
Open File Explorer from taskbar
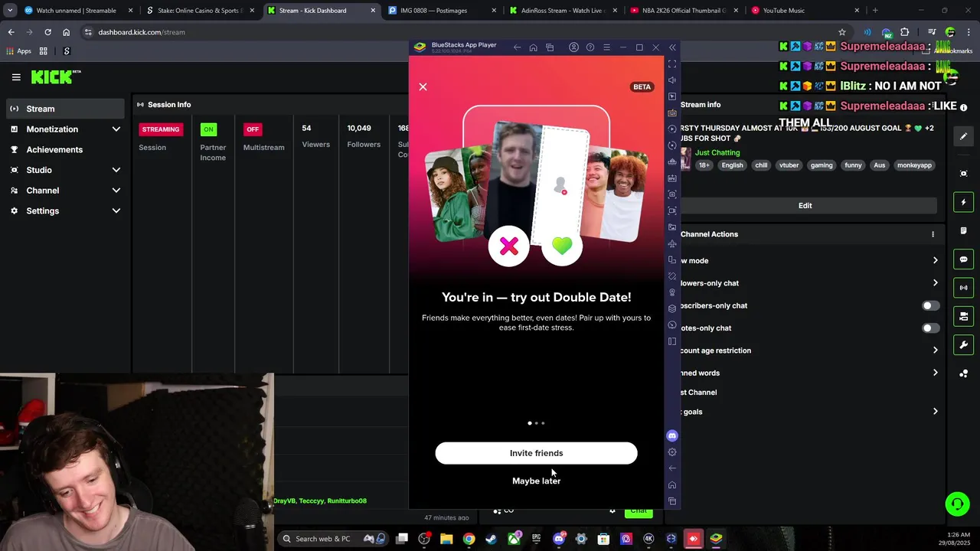446,539
